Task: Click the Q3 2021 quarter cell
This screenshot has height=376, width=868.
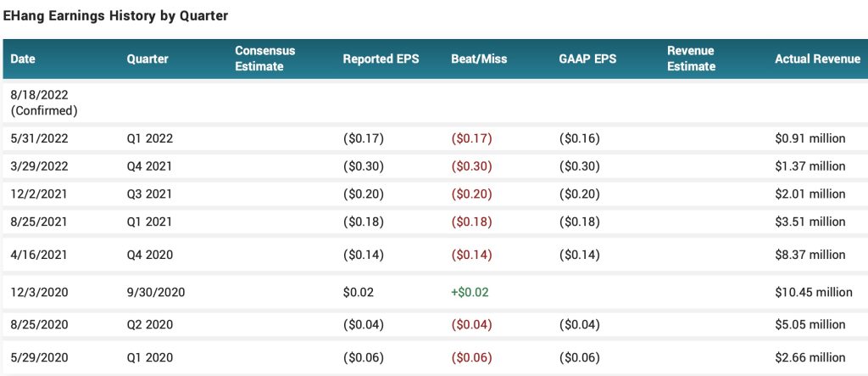Action: (x=150, y=194)
